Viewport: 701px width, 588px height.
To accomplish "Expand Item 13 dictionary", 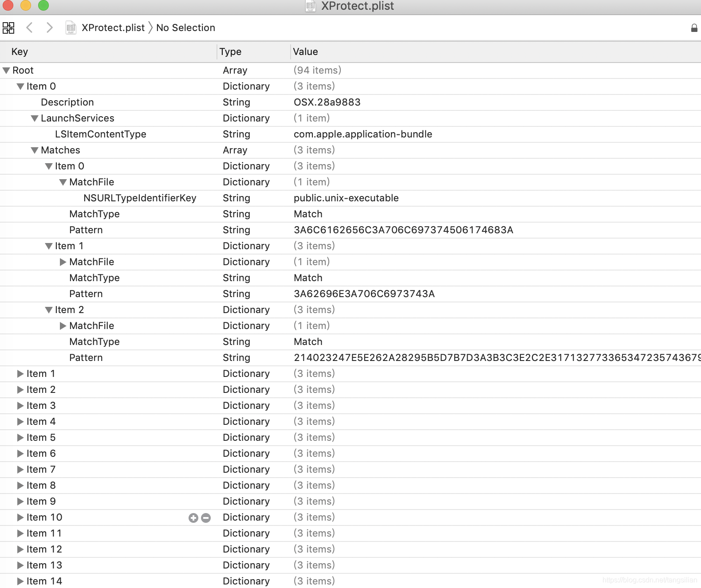I will pos(20,565).
